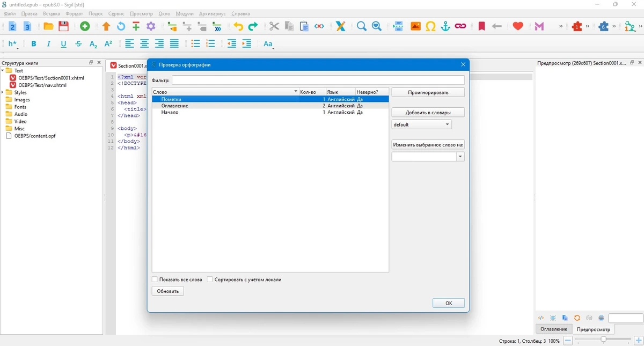
Task: Click the Обновить button
Action: (x=168, y=291)
